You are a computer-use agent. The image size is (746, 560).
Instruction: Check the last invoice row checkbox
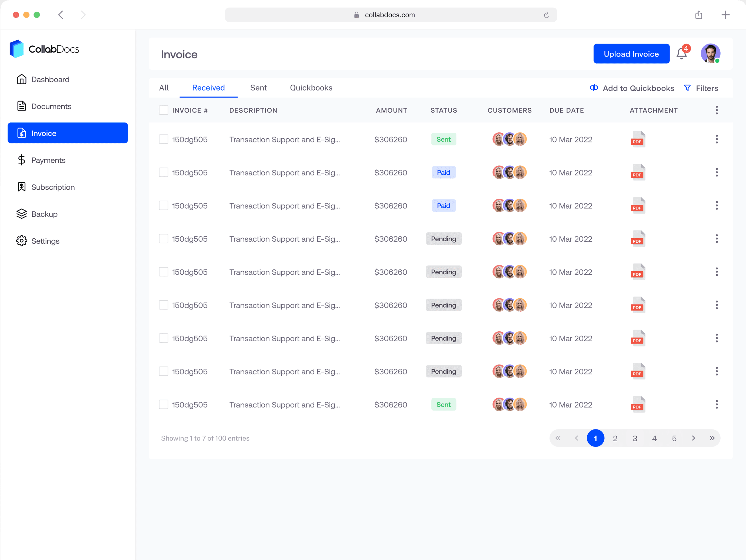click(164, 404)
